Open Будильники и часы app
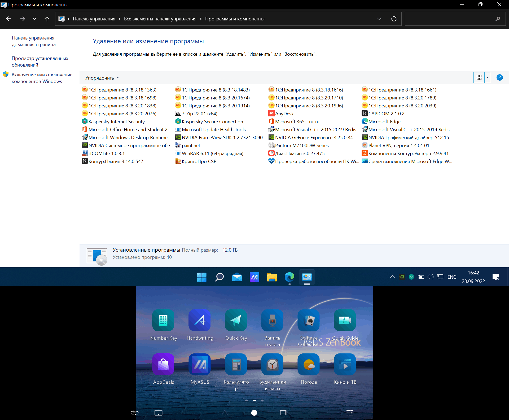 pos(272,364)
